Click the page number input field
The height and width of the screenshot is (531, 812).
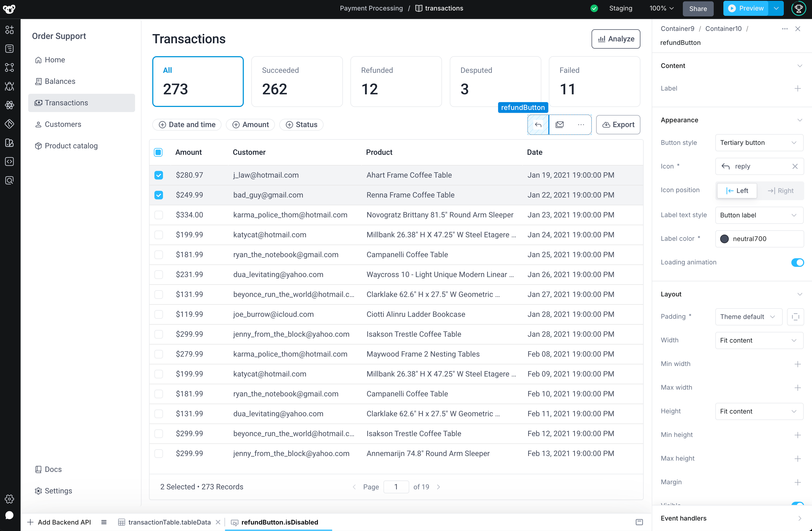396,487
